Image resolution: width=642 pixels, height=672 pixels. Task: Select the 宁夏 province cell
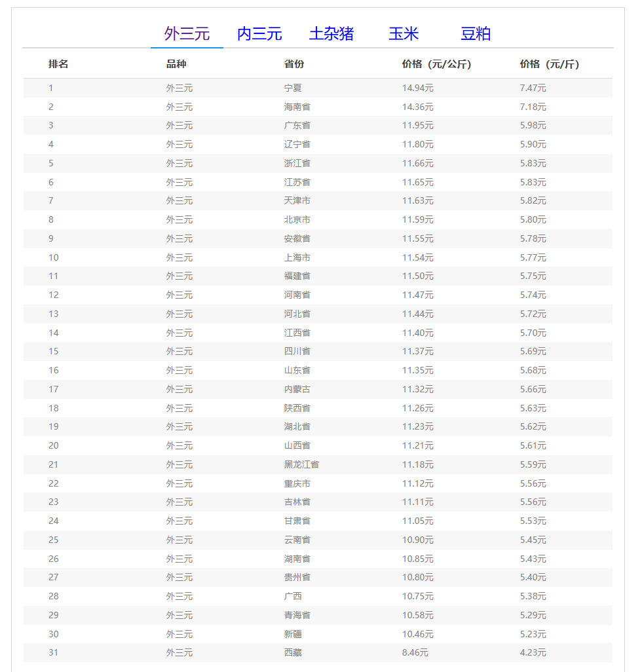click(293, 88)
